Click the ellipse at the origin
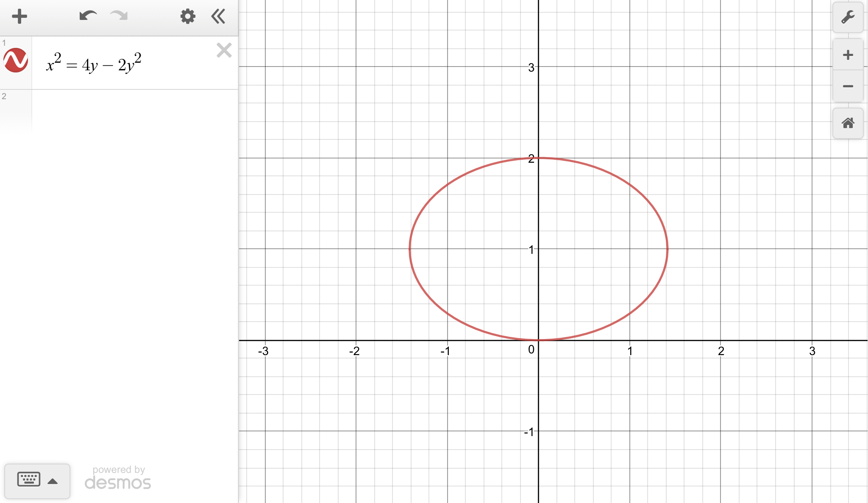This screenshot has height=503, width=868. click(538, 340)
